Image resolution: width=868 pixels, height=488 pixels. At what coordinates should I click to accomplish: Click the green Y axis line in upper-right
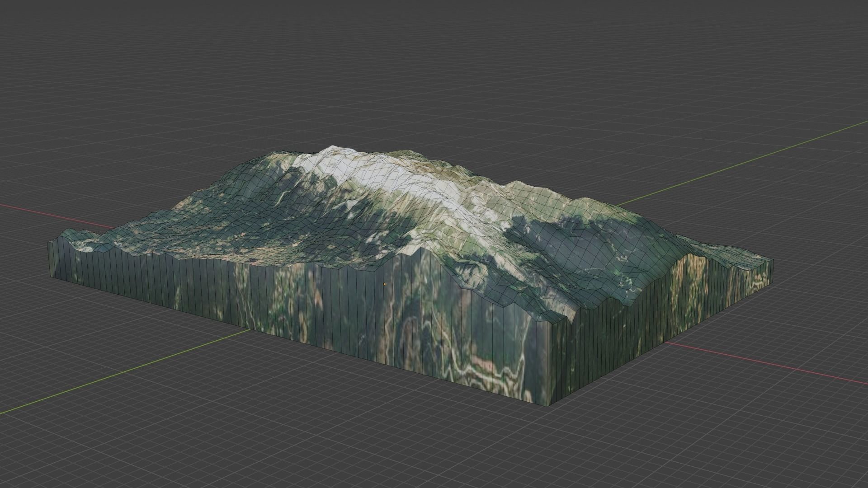(741, 164)
